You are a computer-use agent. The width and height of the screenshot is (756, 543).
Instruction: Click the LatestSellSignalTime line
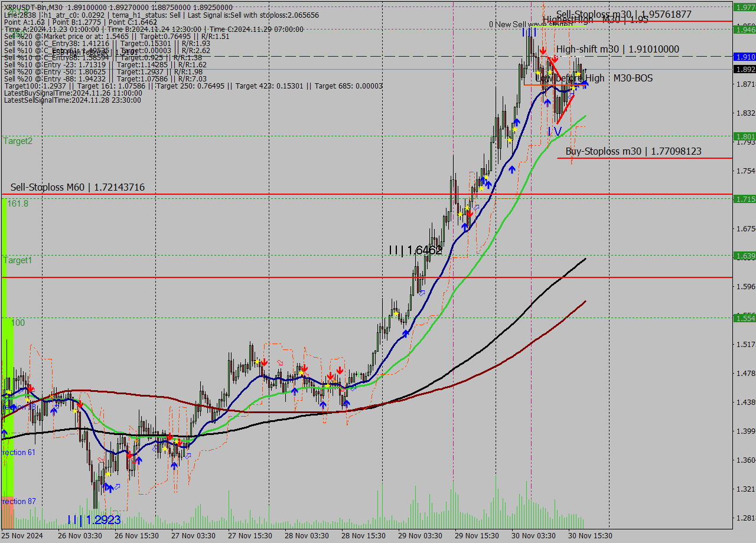point(73,100)
